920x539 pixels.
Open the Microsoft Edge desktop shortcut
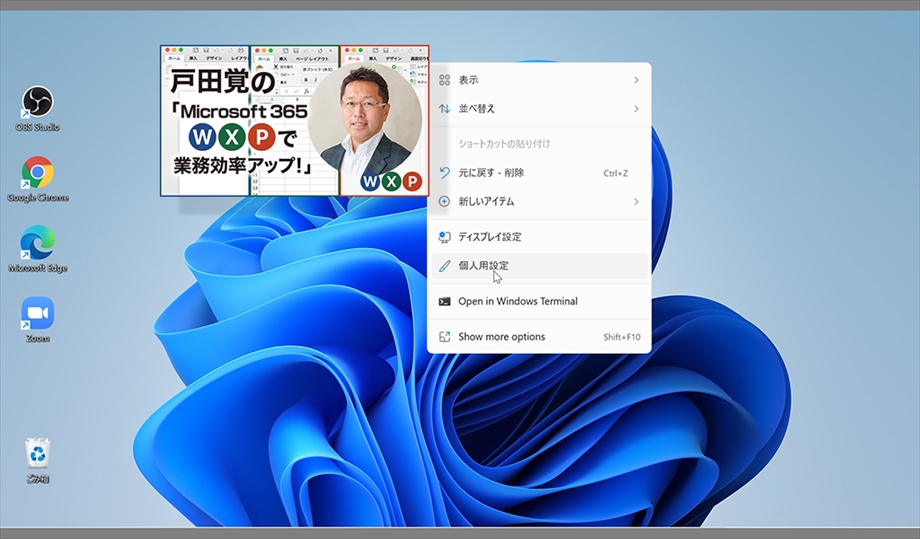pyautogui.click(x=38, y=249)
